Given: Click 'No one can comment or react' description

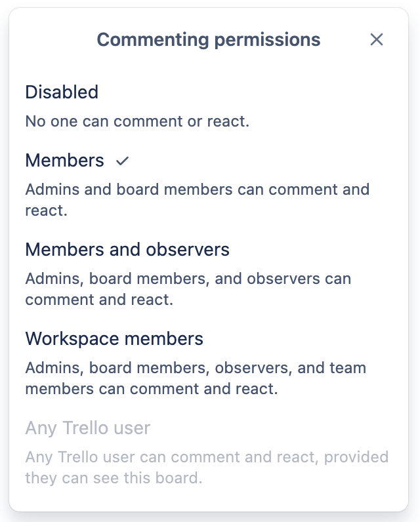Looking at the screenshot, I should coord(137,121).
